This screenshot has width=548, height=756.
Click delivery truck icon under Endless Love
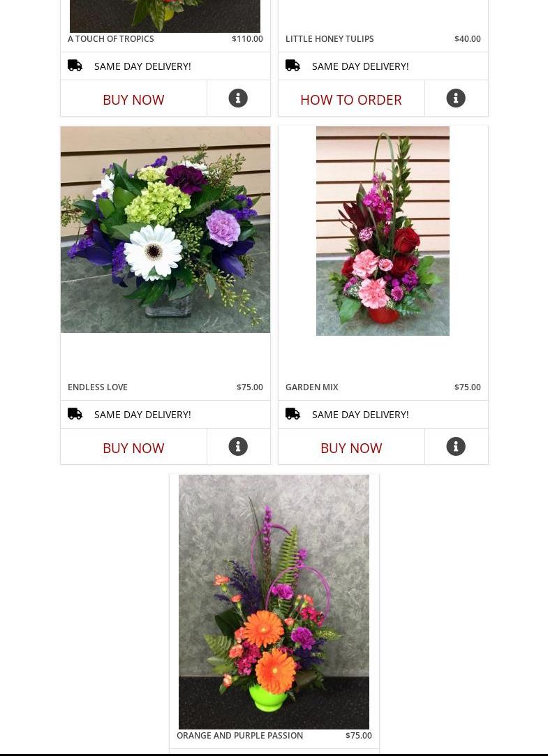[75, 414]
